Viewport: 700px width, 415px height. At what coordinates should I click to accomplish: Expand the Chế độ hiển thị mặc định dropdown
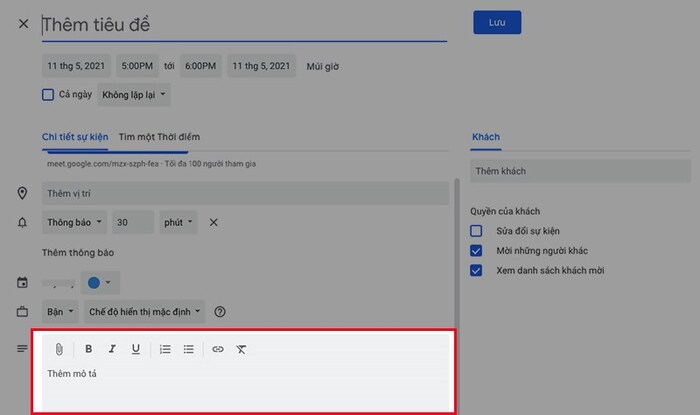coord(145,312)
